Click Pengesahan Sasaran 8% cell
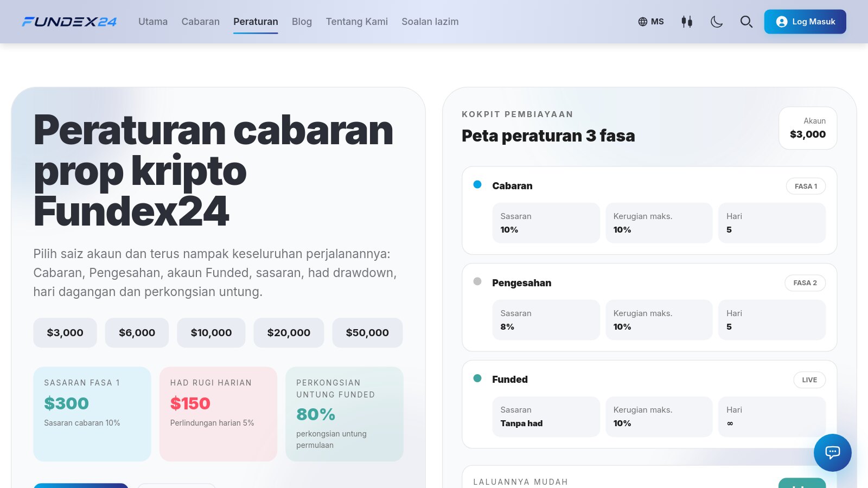This screenshot has height=488, width=868. tap(546, 320)
